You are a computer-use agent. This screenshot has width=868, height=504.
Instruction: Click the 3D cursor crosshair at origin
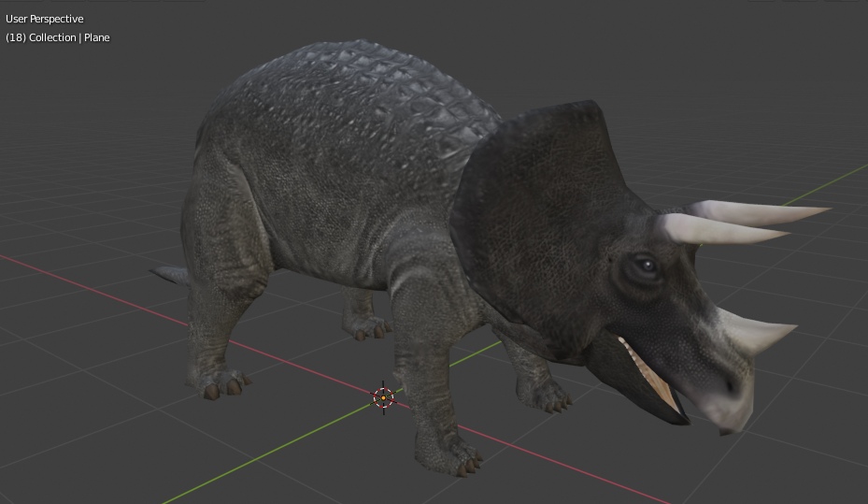click(x=383, y=397)
